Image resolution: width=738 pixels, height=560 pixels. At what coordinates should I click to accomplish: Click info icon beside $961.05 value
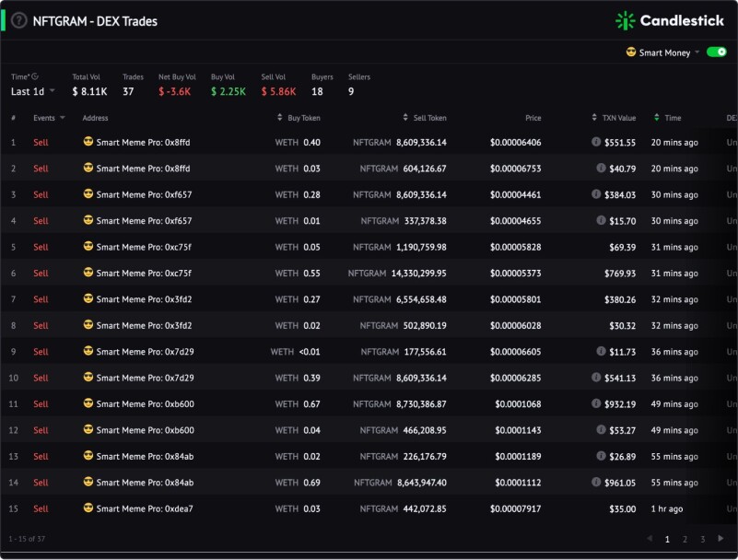coord(596,482)
